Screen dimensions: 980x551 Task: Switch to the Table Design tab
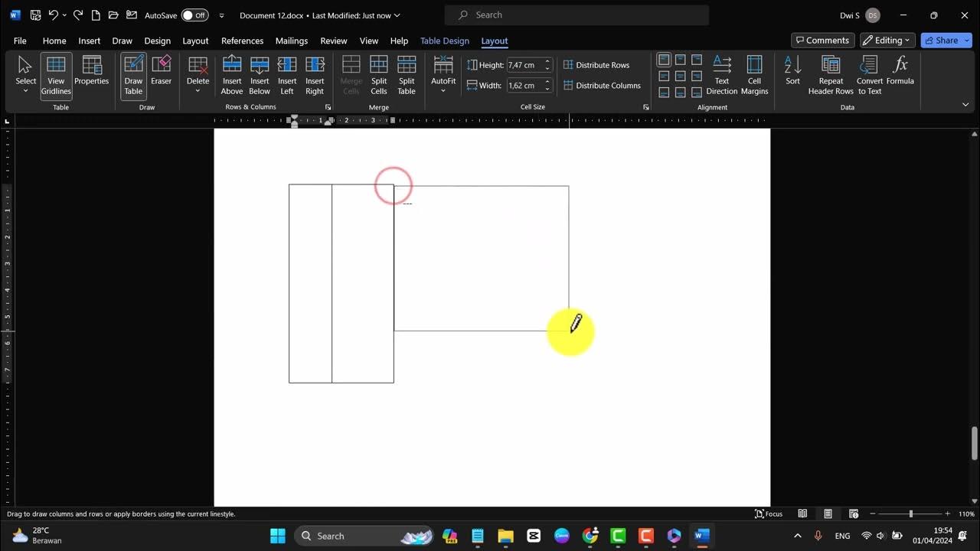click(445, 41)
